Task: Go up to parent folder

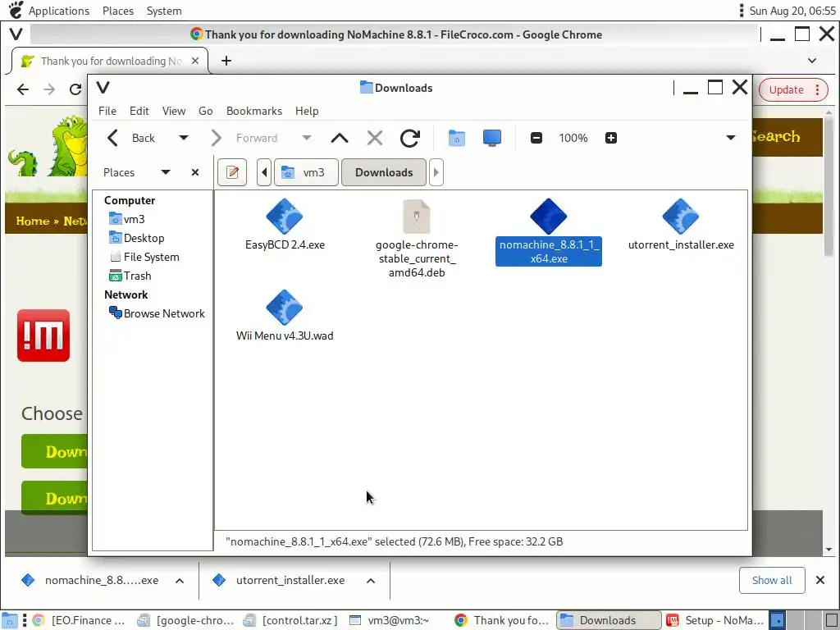Action: 340,138
